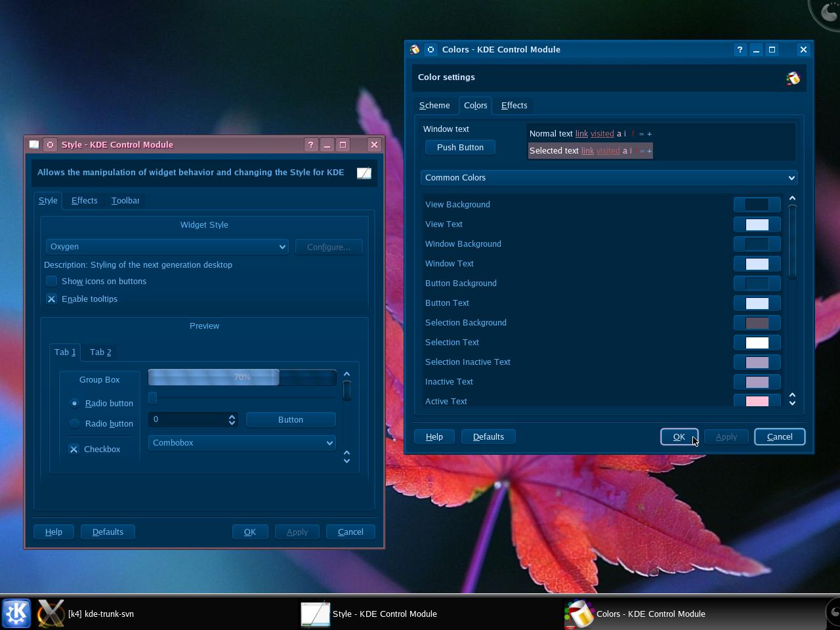Click Cancel in the Colors module

pyautogui.click(x=780, y=436)
